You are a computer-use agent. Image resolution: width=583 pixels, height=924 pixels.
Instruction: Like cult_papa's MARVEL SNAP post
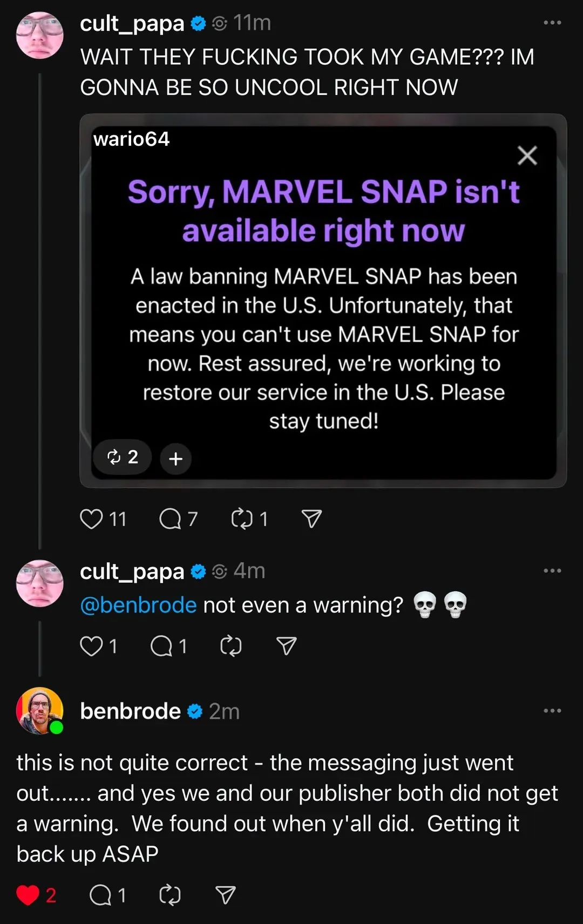pos(91,519)
